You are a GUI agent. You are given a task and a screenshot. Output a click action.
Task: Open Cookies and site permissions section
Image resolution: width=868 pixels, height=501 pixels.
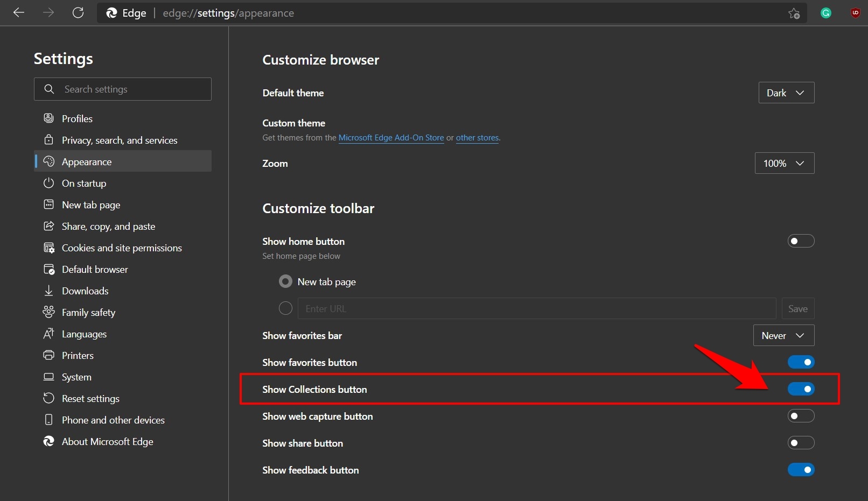123,248
